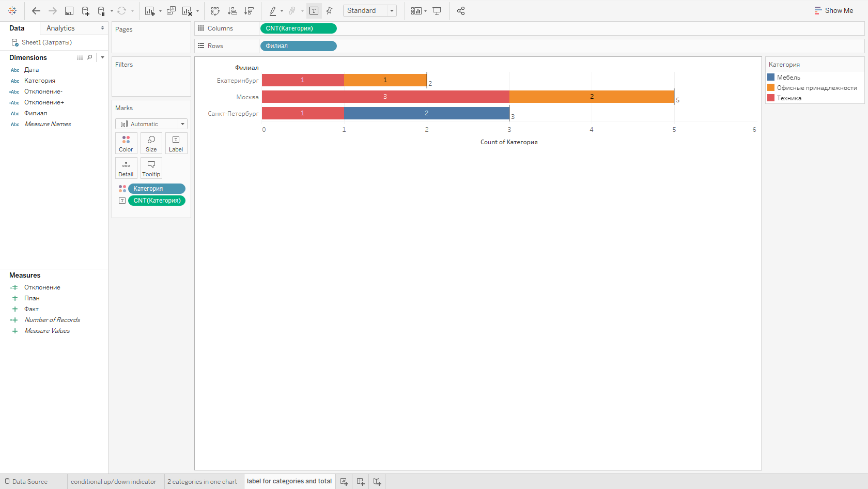Open Presentation mode
Image resolution: width=868 pixels, height=489 pixels.
(x=437, y=11)
